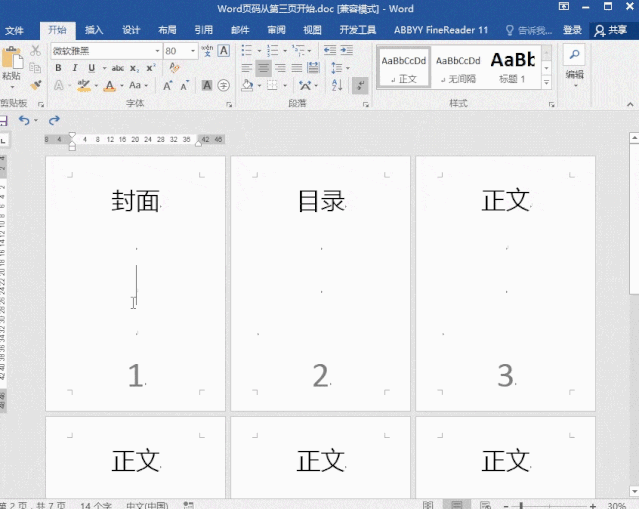
Task: Click the Undo arrow
Action: coord(24,120)
